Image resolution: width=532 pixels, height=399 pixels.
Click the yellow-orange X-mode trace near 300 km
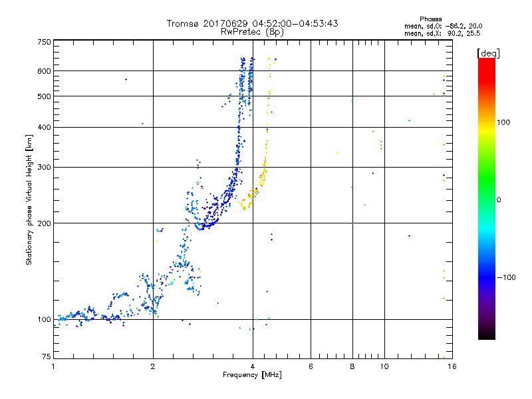coord(264,168)
